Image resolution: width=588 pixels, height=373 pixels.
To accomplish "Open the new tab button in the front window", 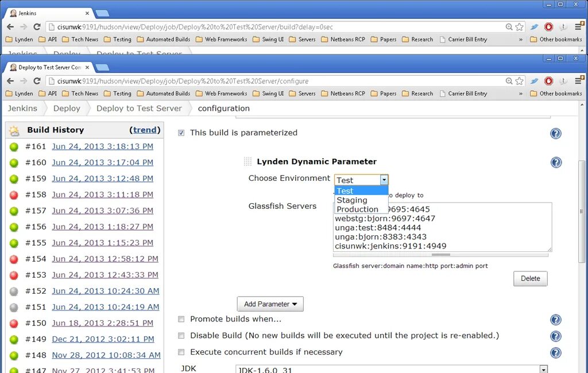I will pyautogui.click(x=102, y=68).
